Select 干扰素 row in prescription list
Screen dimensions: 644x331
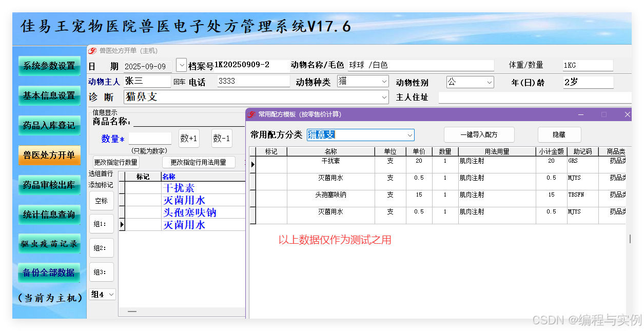[x=182, y=188]
